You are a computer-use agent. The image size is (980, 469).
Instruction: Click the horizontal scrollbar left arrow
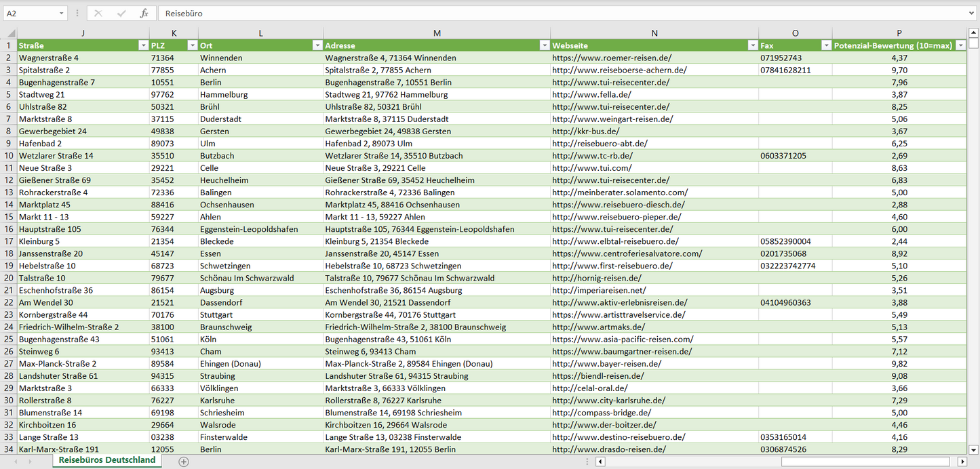click(x=600, y=462)
